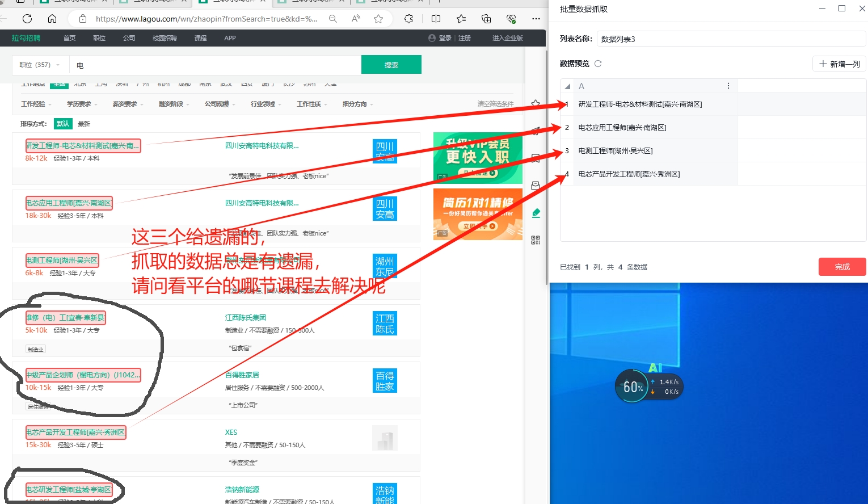This screenshot has width=868, height=504.
Task: Click the 简历1对1精修 banner ad
Action: coord(478,214)
